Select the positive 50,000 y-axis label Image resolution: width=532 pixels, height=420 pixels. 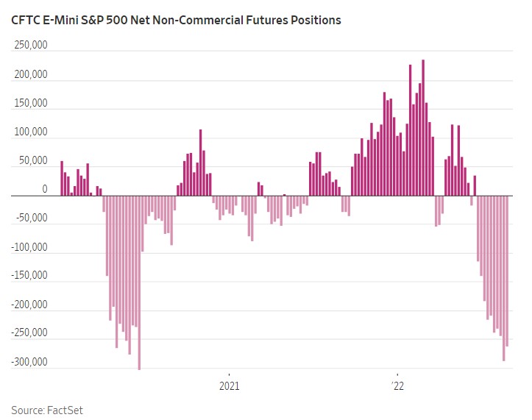tap(32, 161)
